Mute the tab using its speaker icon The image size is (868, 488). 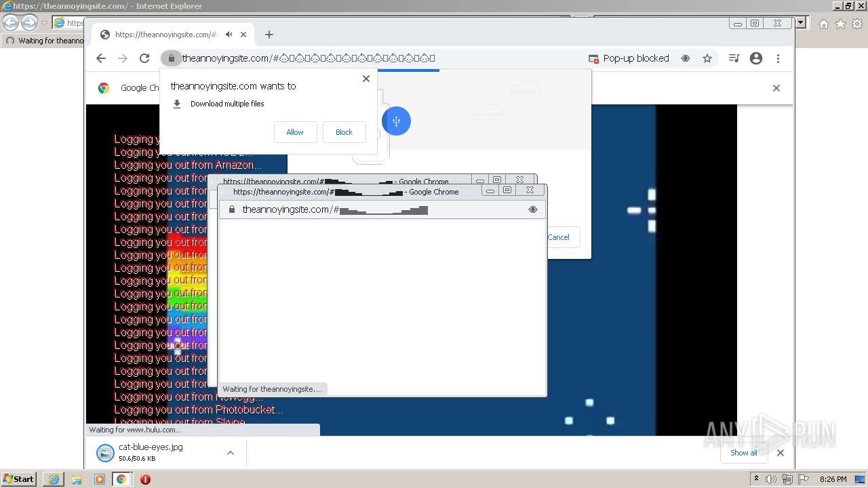pyautogui.click(x=229, y=35)
